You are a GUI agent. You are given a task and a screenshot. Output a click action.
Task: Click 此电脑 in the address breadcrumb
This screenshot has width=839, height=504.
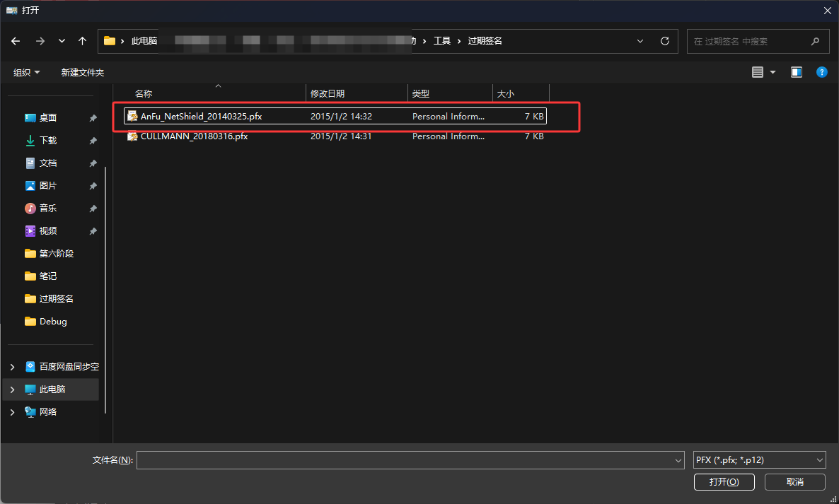pyautogui.click(x=144, y=41)
